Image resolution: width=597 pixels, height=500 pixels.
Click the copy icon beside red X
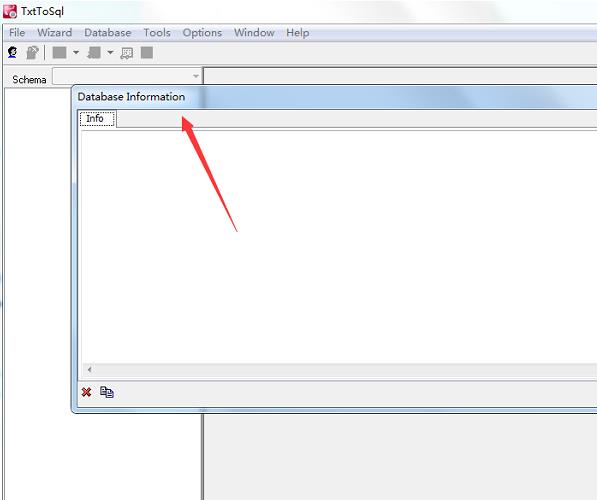tap(107, 392)
